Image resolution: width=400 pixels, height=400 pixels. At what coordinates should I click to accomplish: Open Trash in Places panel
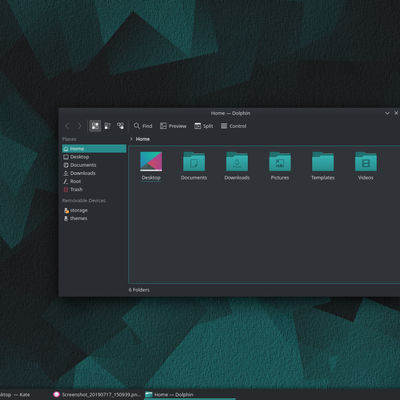pos(94,189)
